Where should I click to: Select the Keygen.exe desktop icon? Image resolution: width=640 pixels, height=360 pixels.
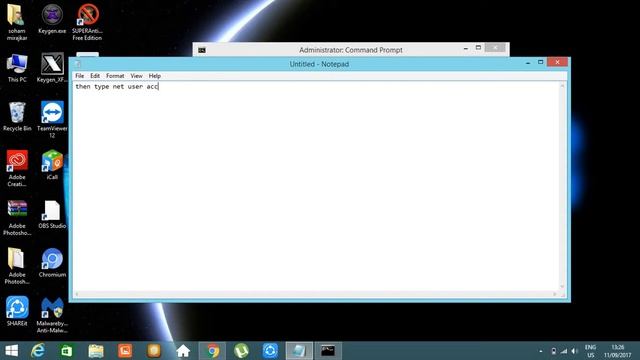52,19
